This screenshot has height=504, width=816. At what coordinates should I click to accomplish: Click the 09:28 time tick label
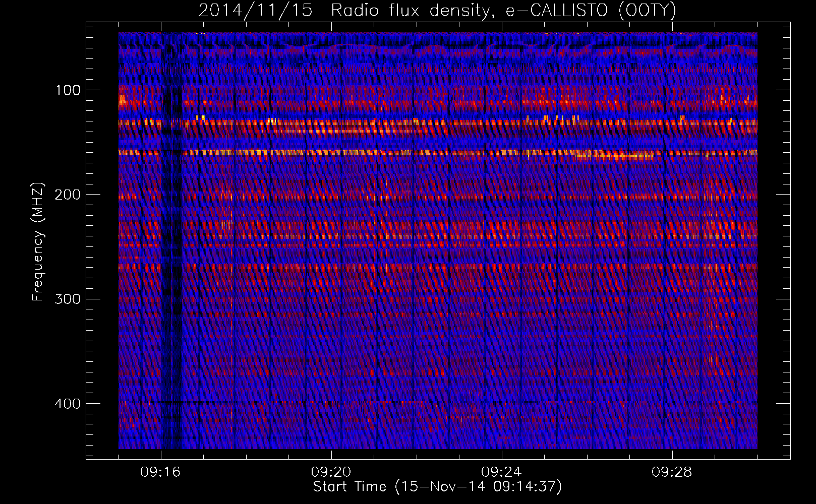(x=672, y=472)
